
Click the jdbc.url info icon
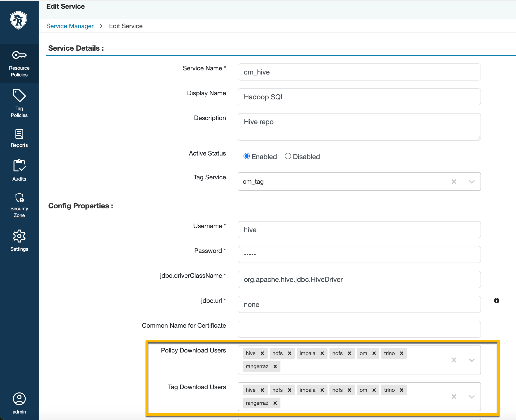496,300
